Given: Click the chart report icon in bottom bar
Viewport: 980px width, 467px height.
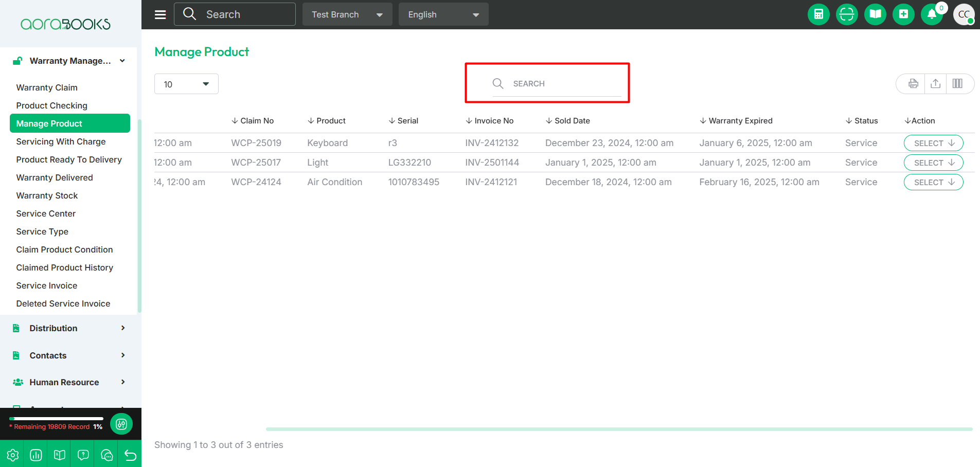Looking at the screenshot, I should click(36, 455).
